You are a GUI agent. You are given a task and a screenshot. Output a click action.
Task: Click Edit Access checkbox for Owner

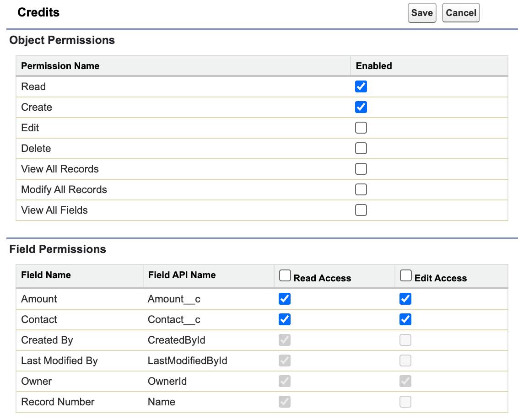point(405,381)
